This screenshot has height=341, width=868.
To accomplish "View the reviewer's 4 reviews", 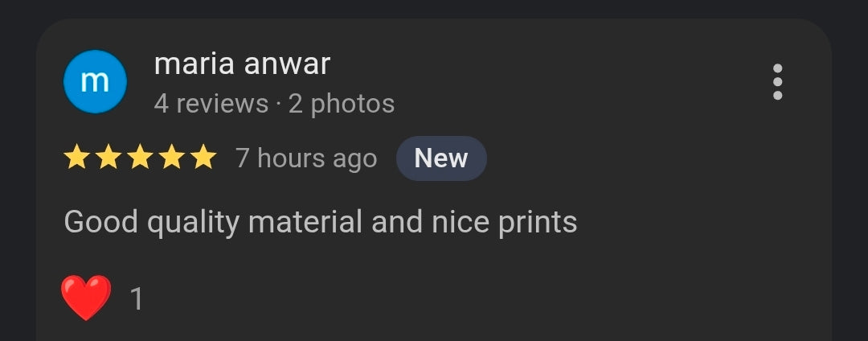I will tap(211, 104).
